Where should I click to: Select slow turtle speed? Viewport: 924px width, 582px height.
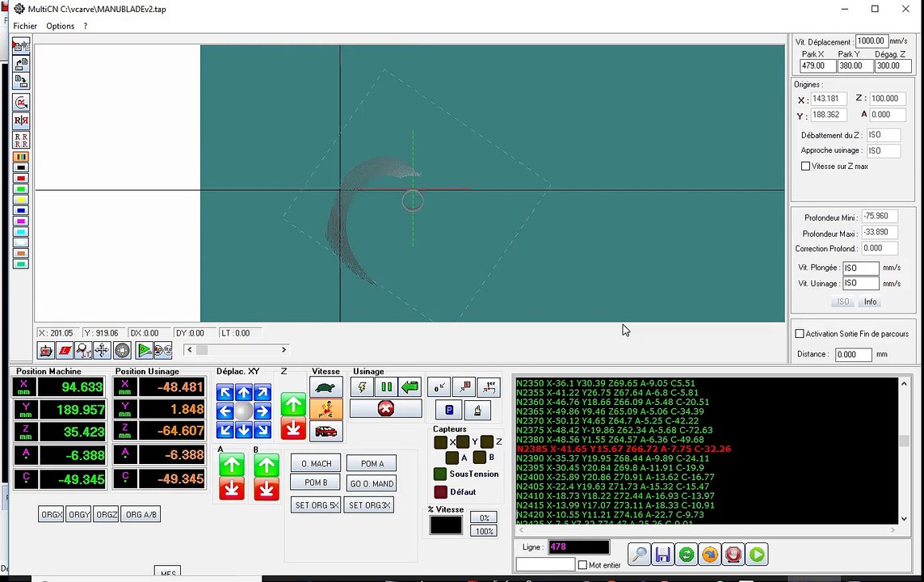tap(325, 387)
